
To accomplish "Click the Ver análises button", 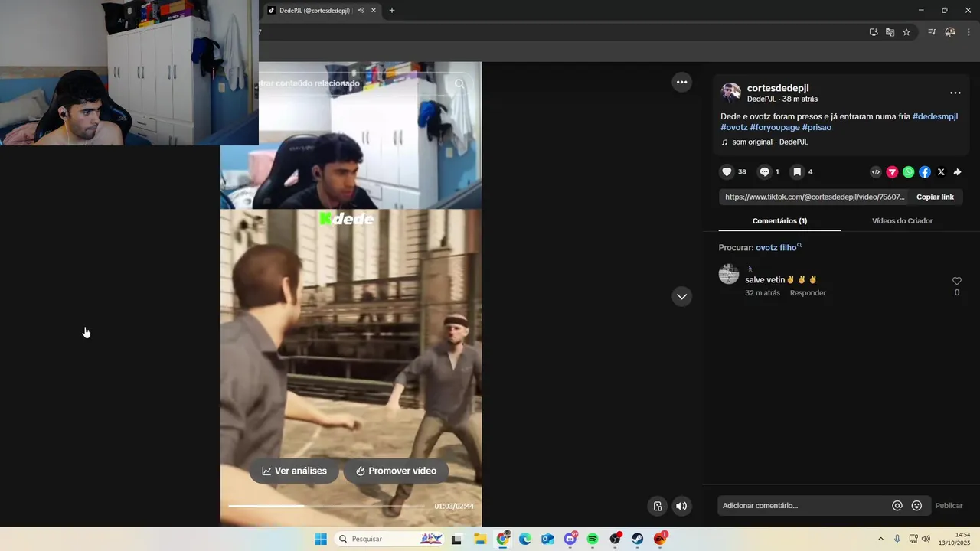I will coord(294,471).
